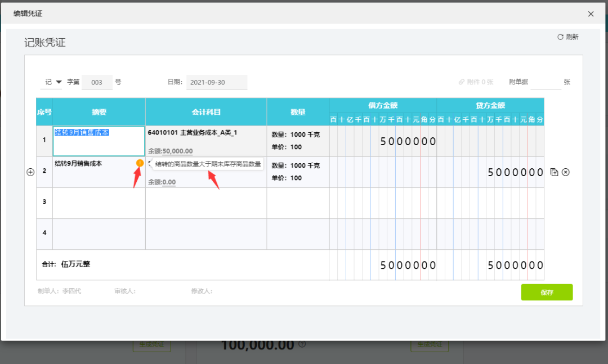This screenshot has width=608, height=364.
Task: Click the quantity cell of row 1
Action: coord(298,141)
